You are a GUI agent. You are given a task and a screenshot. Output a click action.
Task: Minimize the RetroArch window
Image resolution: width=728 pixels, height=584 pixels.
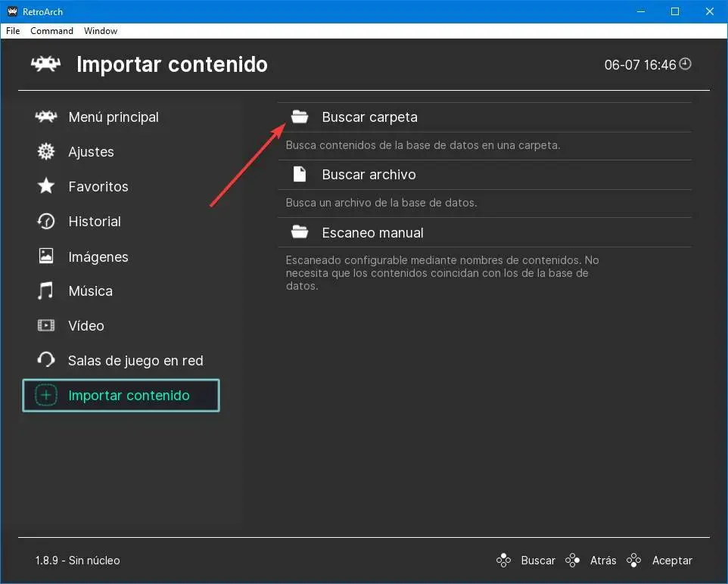click(x=641, y=11)
